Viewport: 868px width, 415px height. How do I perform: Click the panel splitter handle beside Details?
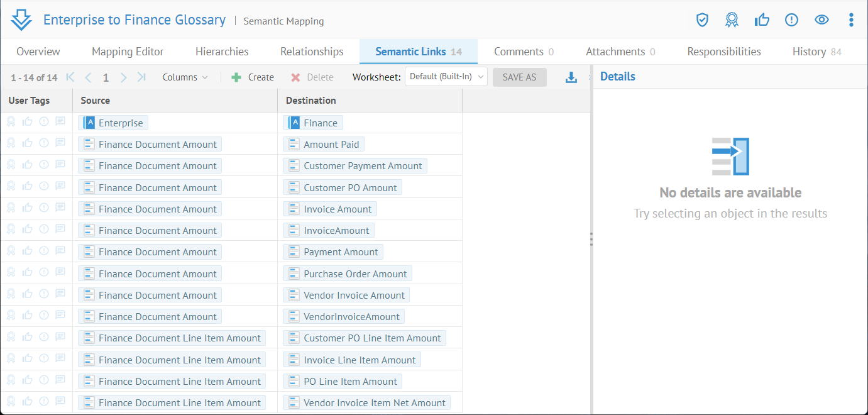point(591,239)
